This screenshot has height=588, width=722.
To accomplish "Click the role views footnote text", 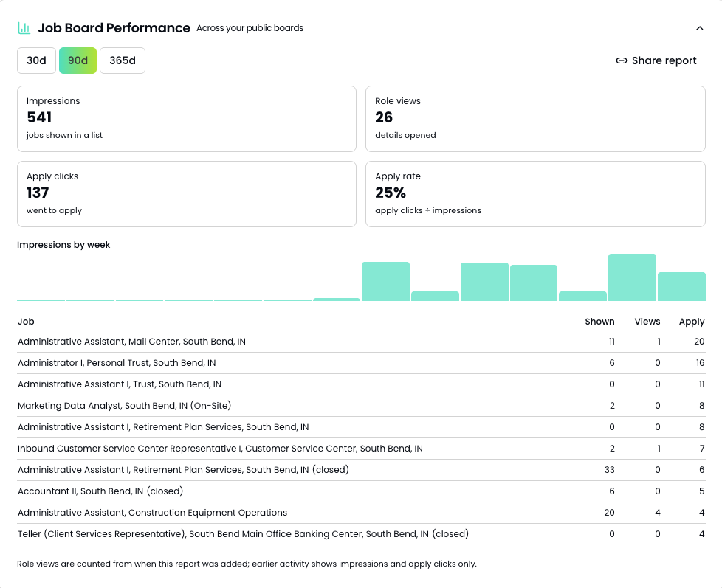I will pos(247,564).
